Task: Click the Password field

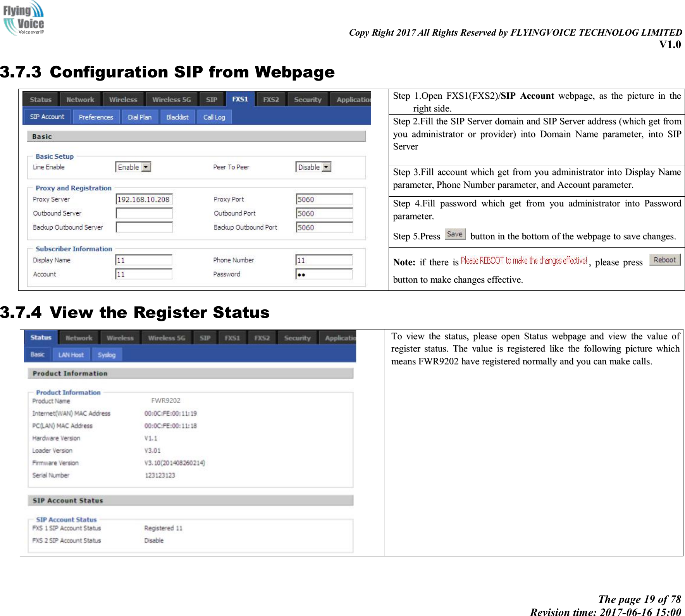Action: pos(324,274)
